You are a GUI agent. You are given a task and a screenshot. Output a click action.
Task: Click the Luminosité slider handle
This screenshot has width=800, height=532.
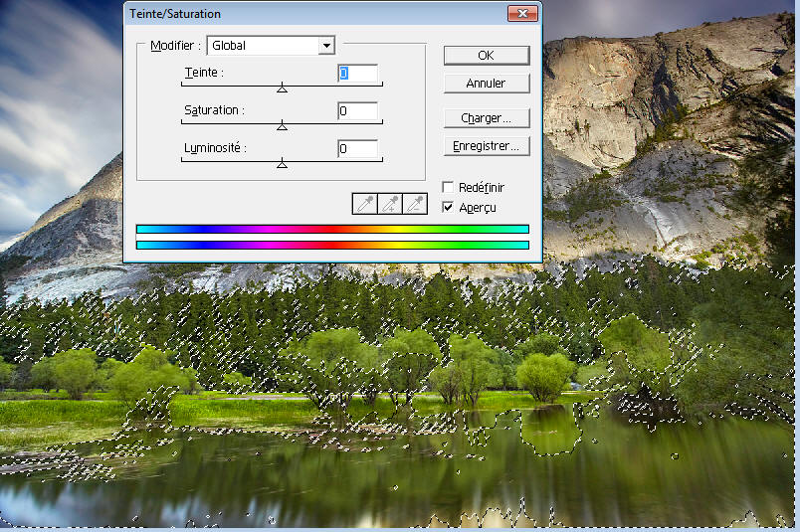pyautogui.click(x=282, y=164)
